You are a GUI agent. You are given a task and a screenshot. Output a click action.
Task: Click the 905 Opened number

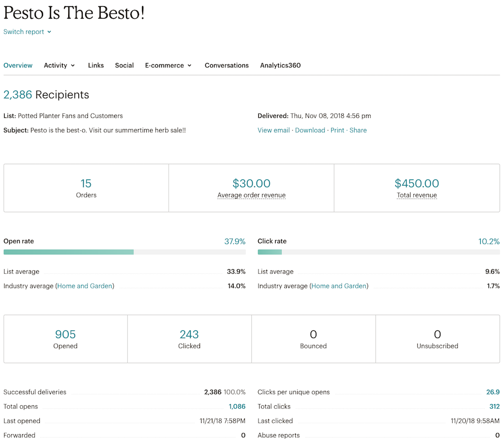[x=65, y=334]
